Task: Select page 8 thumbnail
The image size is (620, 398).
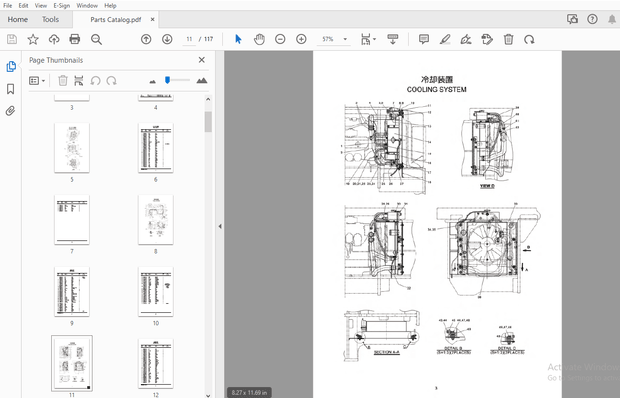Action: coord(155,220)
